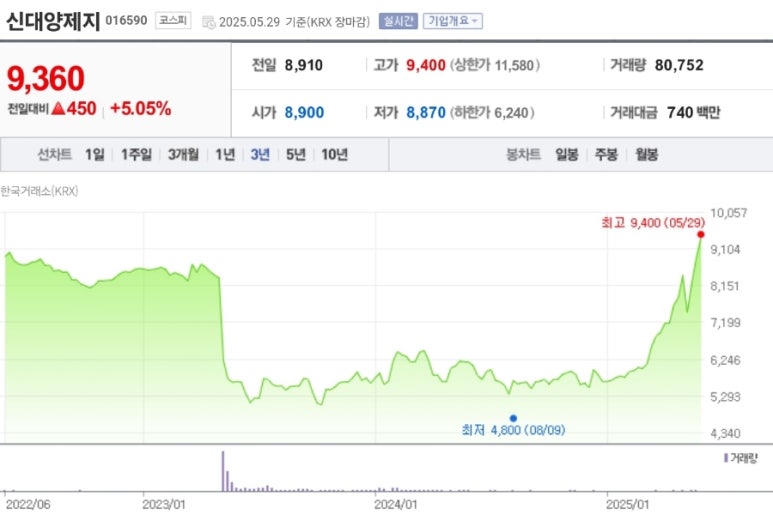Click the 4,340 y-axis label

tap(725, 434)
